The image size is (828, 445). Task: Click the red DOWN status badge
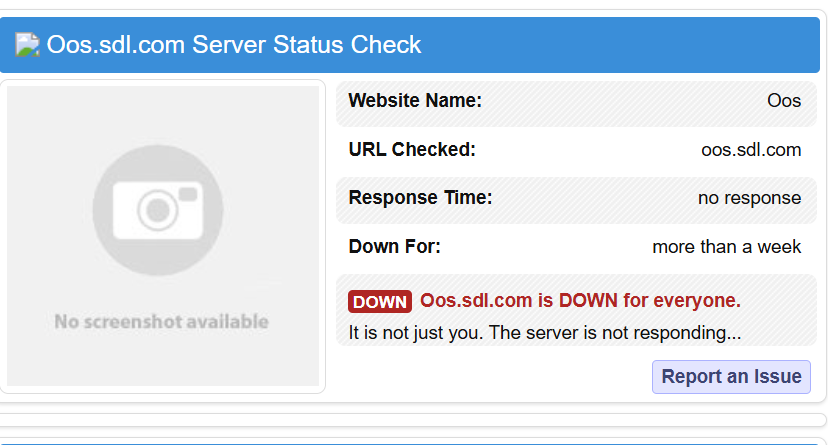(380, 301)
